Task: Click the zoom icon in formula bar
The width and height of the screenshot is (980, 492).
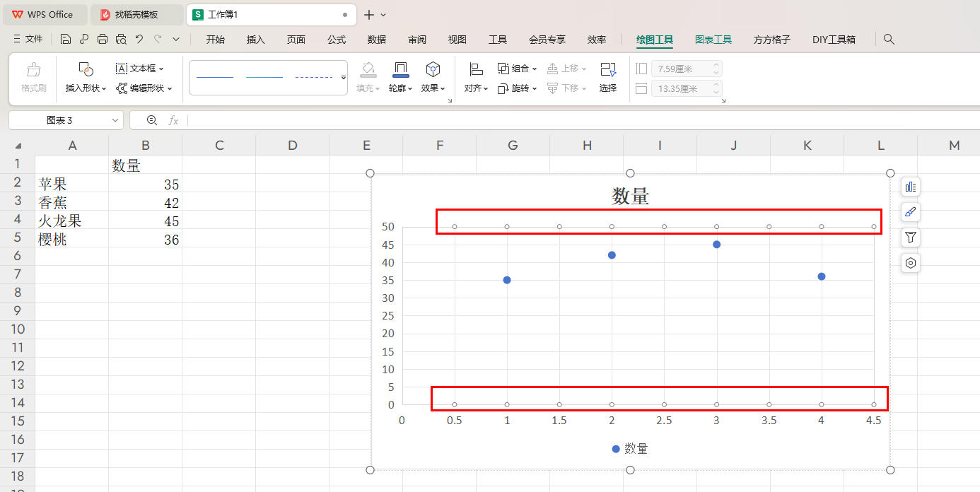Action: pos(152,120)
